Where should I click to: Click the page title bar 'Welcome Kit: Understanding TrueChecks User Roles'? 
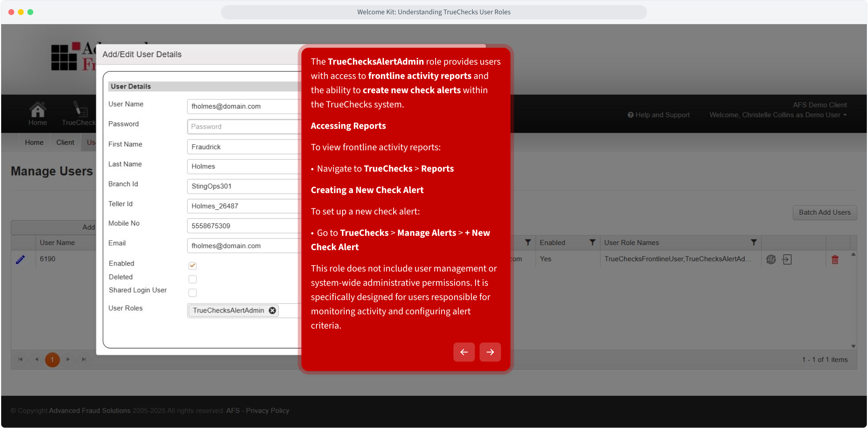[434, 12]
